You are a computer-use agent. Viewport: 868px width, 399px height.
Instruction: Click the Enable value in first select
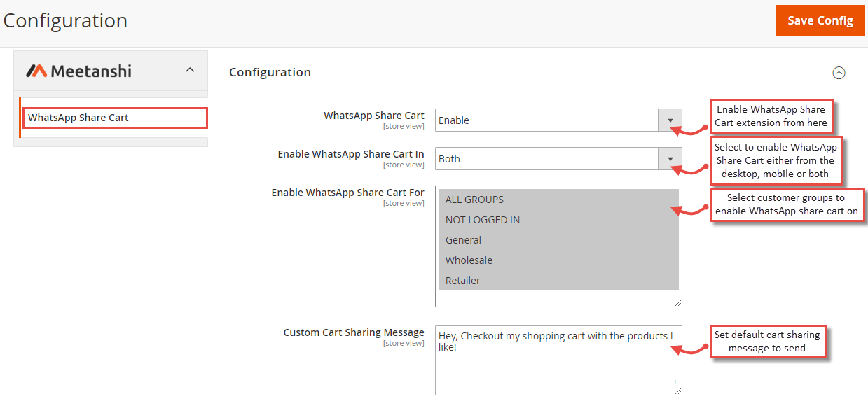454,120
